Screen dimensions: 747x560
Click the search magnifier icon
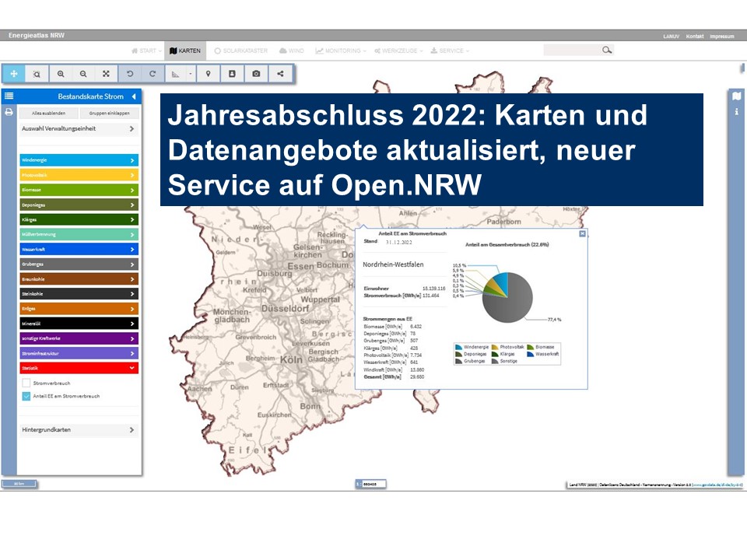coord(606,50)
